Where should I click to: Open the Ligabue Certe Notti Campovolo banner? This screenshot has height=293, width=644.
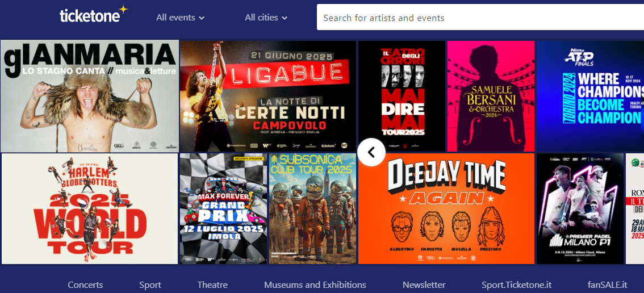(x=268, y=96)
